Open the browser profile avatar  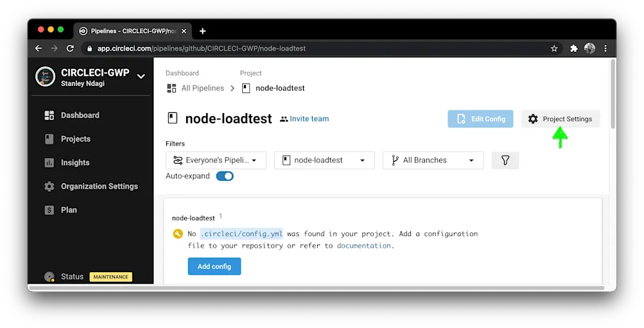pos(589,48)
